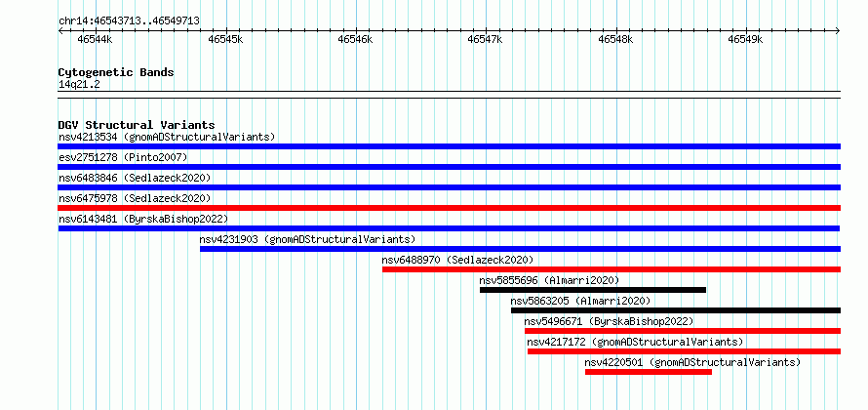Click the left arrowhead of the ruler
This screenshot has width=868, height=410.
(x=60, y=30)
